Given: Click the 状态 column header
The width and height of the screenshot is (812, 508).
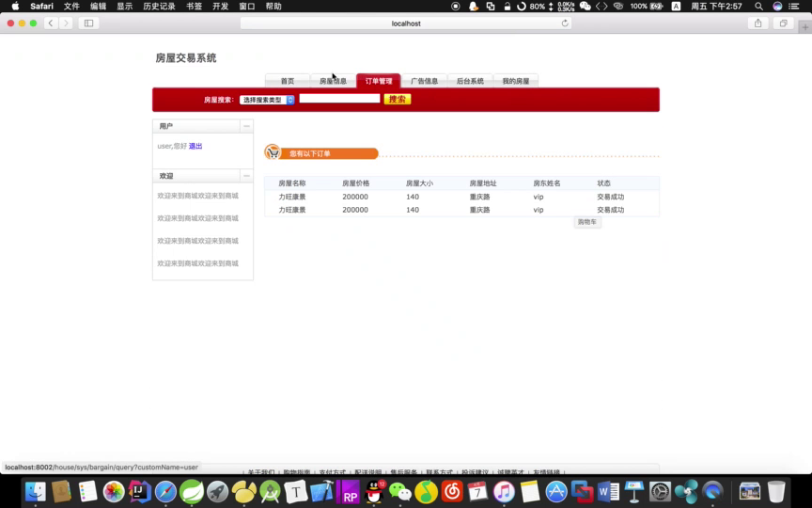Looking at the screenshot, I should [x=603, y=183].
